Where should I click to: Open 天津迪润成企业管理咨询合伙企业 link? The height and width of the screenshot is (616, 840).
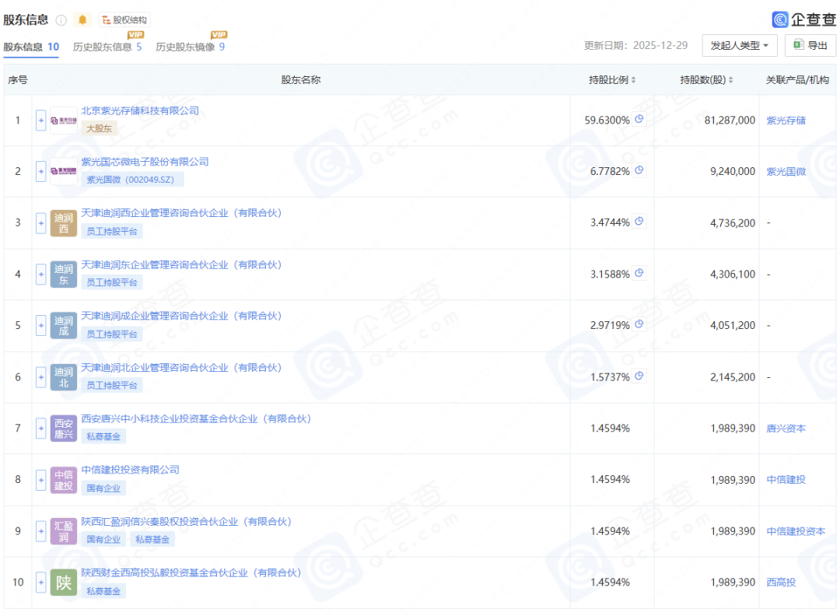click(181, 316)
